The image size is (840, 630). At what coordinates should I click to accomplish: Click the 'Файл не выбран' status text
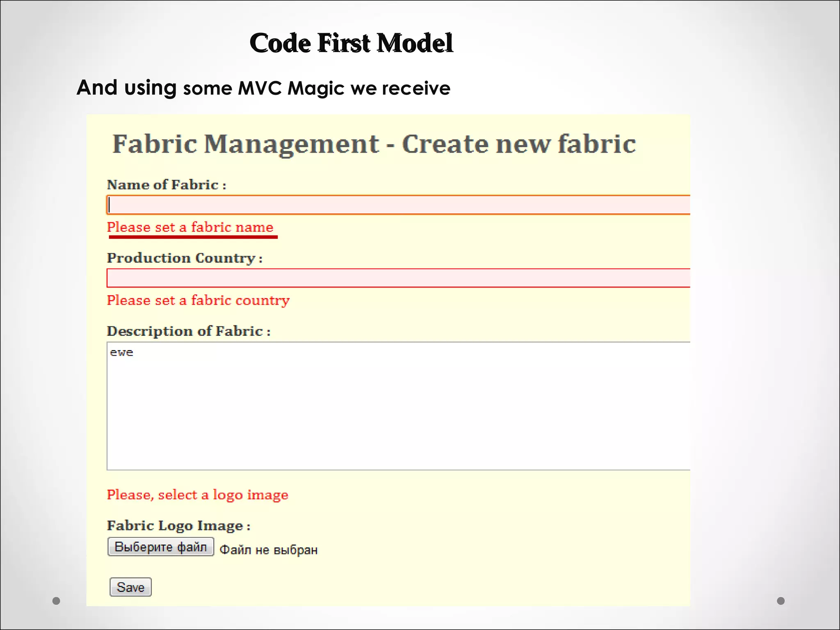click(269, 550)
